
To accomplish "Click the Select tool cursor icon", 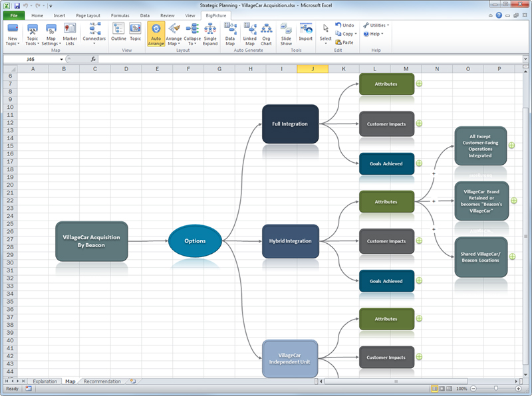I will coord(326,29).
